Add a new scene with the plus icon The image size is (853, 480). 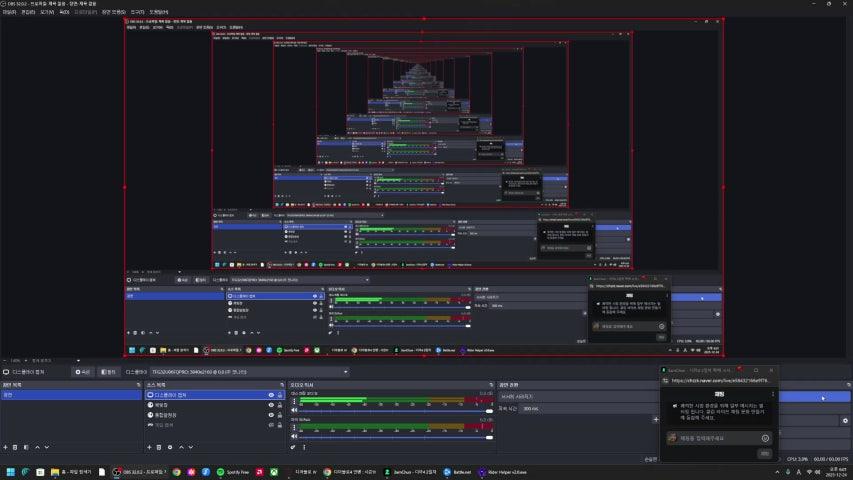5,447
